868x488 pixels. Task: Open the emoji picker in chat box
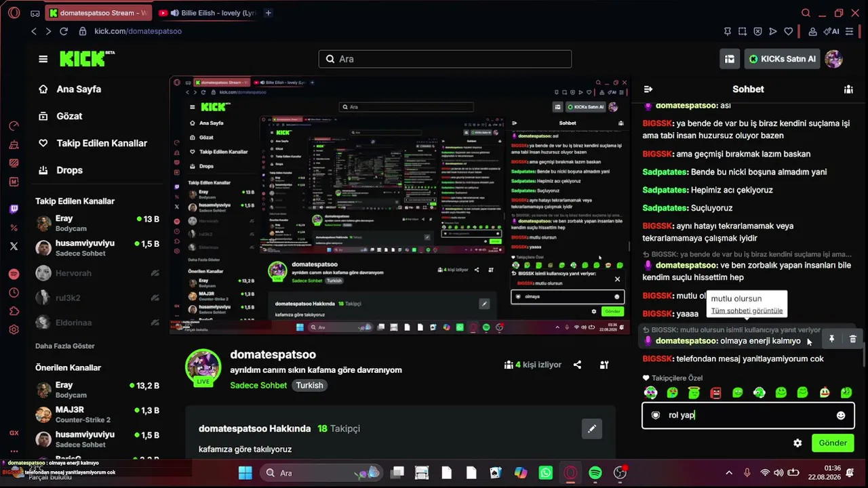pos(841,415)
